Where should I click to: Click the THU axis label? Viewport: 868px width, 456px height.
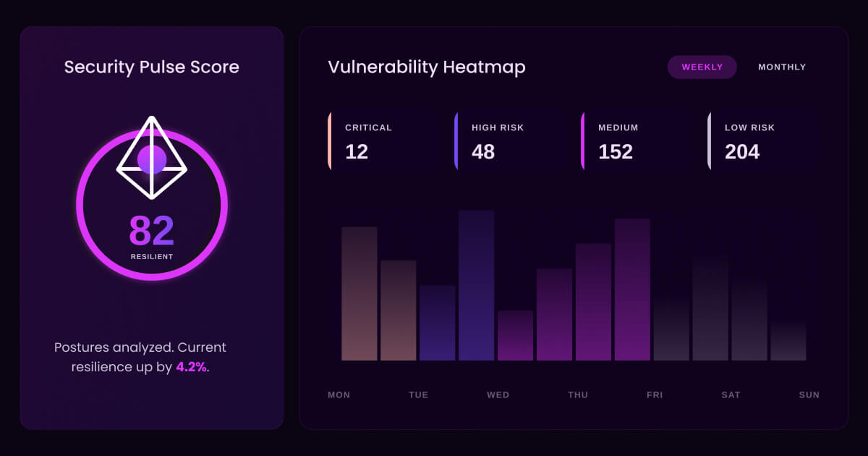[x=578, y=395]
